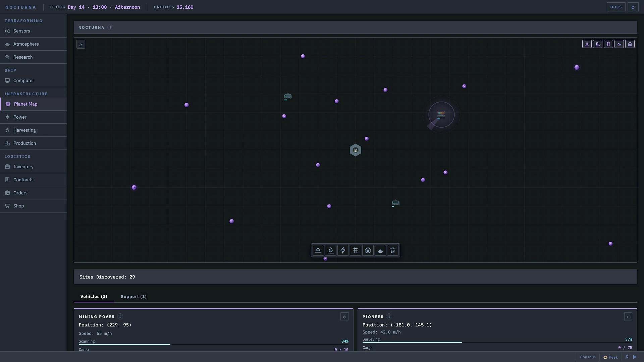Toggle the flame layer overlay on map
This screenshot has width=644, height=362.
587,44
